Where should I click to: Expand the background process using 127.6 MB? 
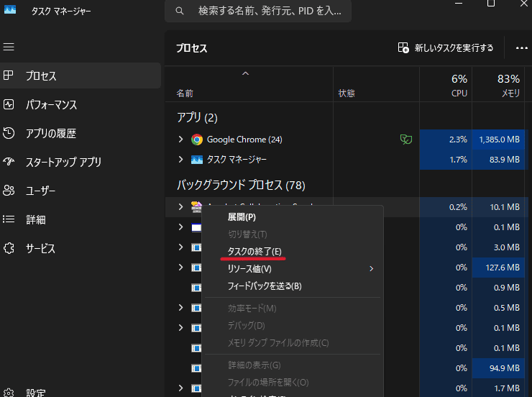(x=181, y=267)
